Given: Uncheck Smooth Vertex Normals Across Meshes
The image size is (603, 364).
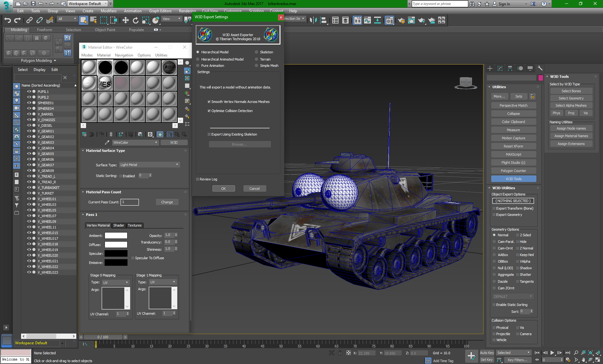Looking at the screenshot, I should (x=209, y=102).
